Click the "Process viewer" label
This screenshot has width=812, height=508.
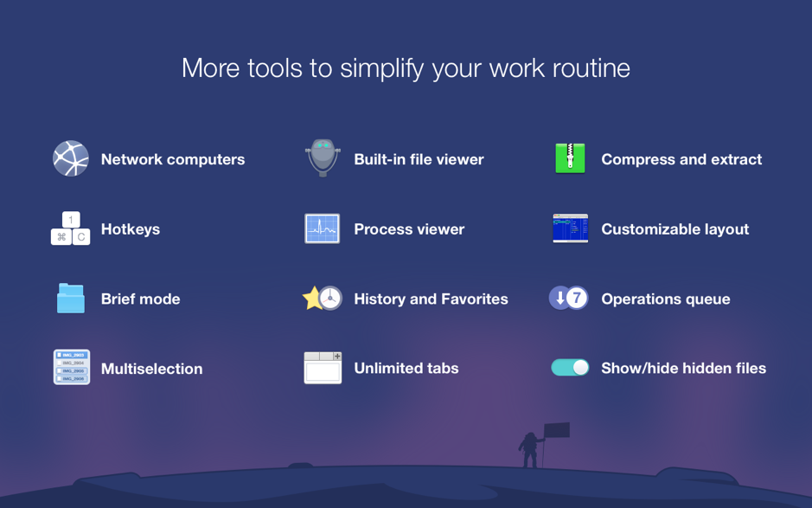tap(409, 229)
